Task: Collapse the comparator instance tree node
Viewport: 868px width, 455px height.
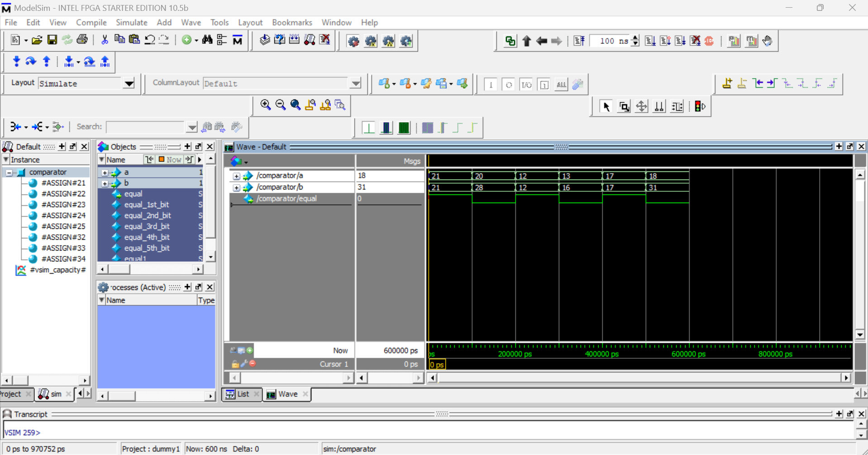Action: (x=9, y=172)
